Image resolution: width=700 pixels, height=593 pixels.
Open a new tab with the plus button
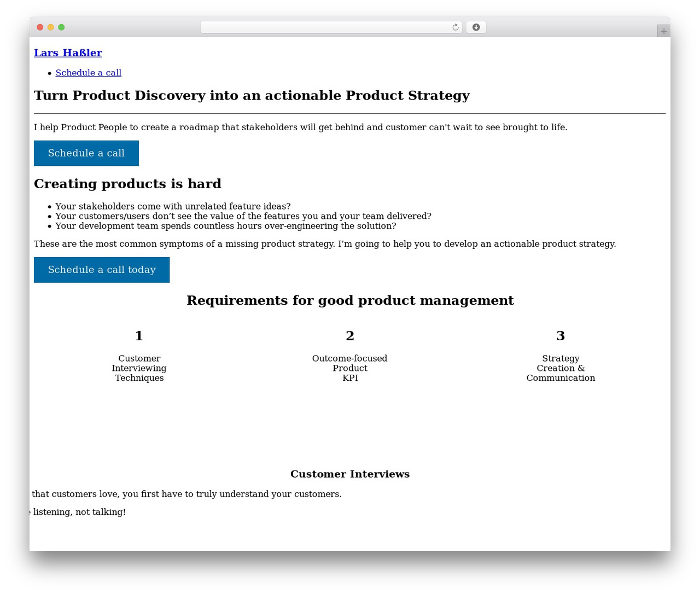point(663,31)
